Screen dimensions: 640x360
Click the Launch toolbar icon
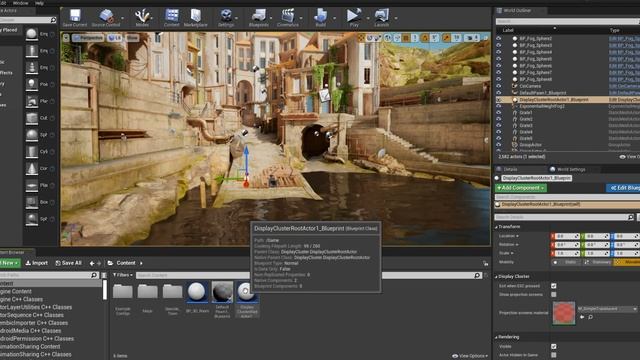[382, 18]
